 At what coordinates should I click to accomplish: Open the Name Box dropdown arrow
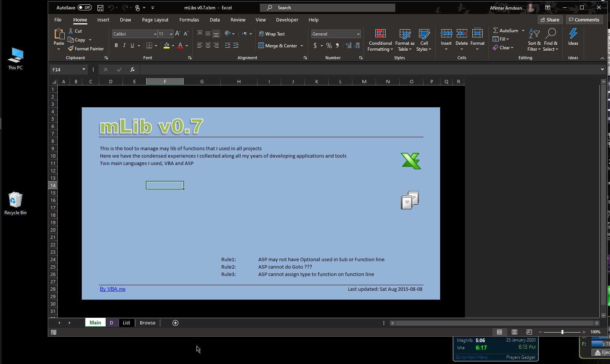[x=84, y=70]
